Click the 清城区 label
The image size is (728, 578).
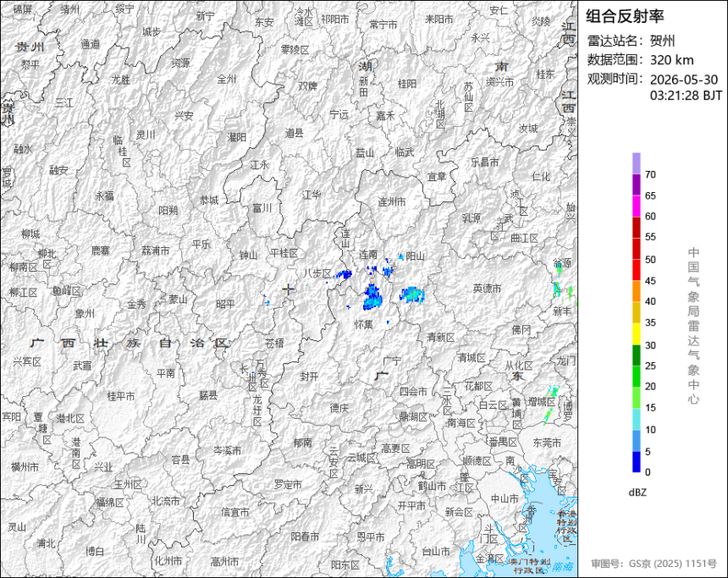[x=472, y=357]
